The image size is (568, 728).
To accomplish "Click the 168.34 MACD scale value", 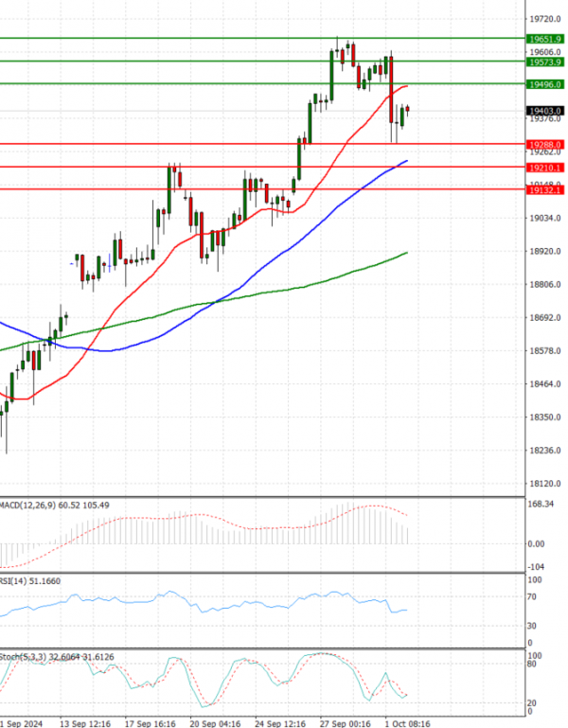I will click(x=541, y=505).
